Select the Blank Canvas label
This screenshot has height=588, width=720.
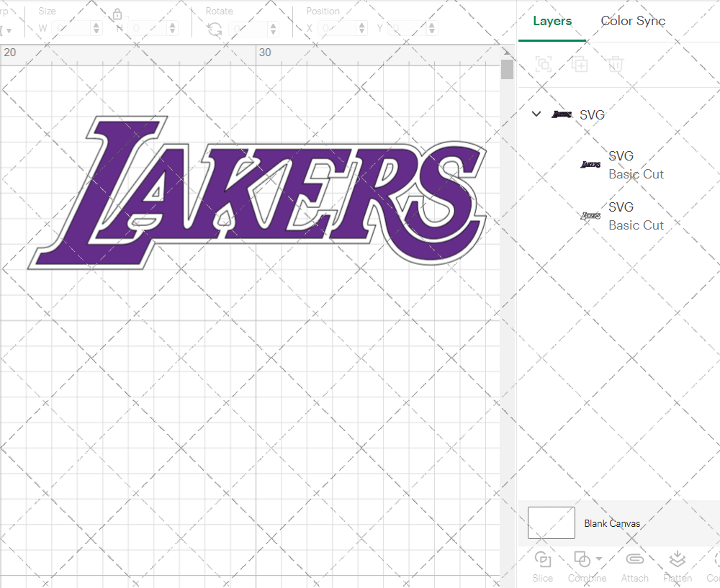(612, 523)
